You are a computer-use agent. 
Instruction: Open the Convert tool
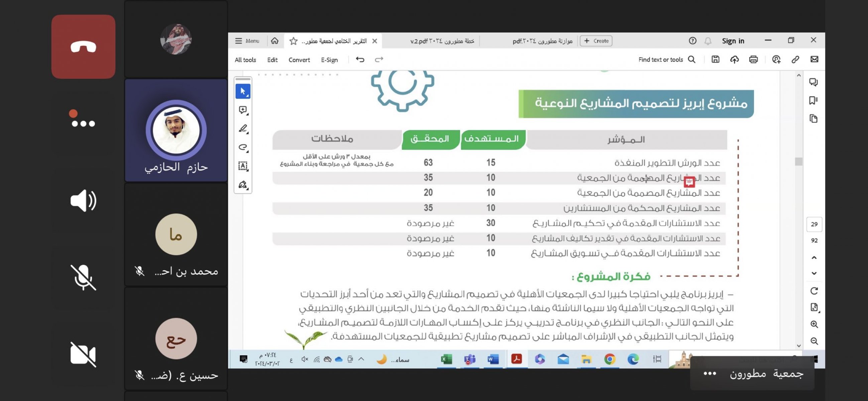(299, 59)
